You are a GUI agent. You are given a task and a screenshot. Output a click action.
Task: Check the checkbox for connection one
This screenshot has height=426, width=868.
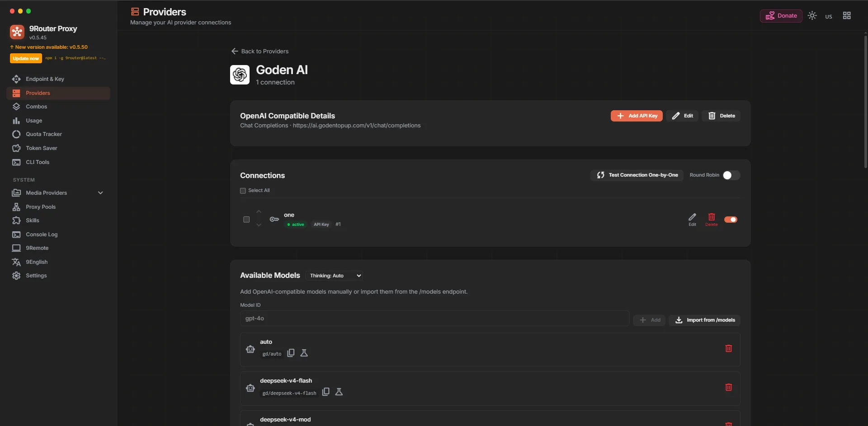click(246, 220)
